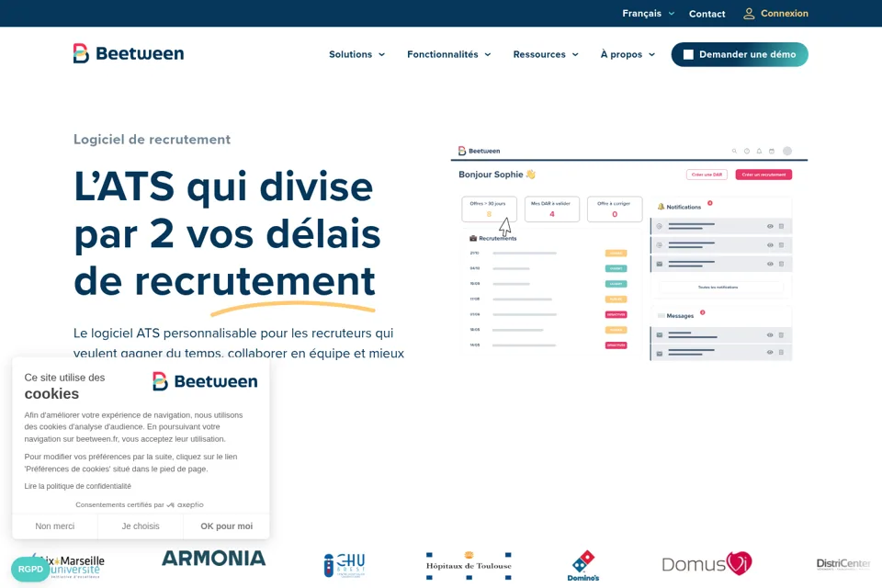Expand the Ressources menu
This screenshot has height=588, width=882.
(x=546, y=54)
